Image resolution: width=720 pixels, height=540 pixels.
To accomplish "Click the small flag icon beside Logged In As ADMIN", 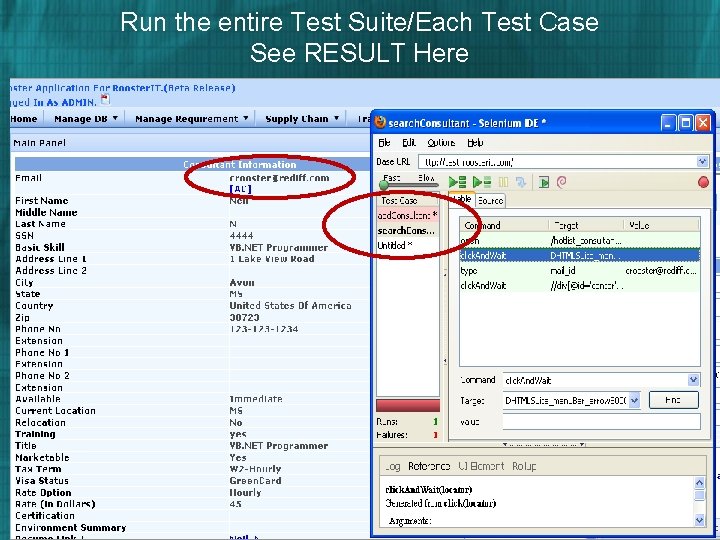I will pos(105,99).
